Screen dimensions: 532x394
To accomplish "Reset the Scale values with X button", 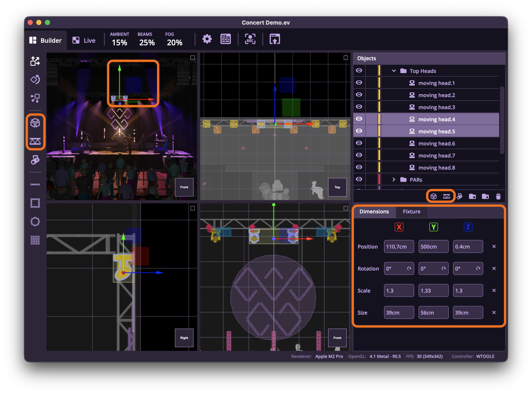I will [494, 290].
